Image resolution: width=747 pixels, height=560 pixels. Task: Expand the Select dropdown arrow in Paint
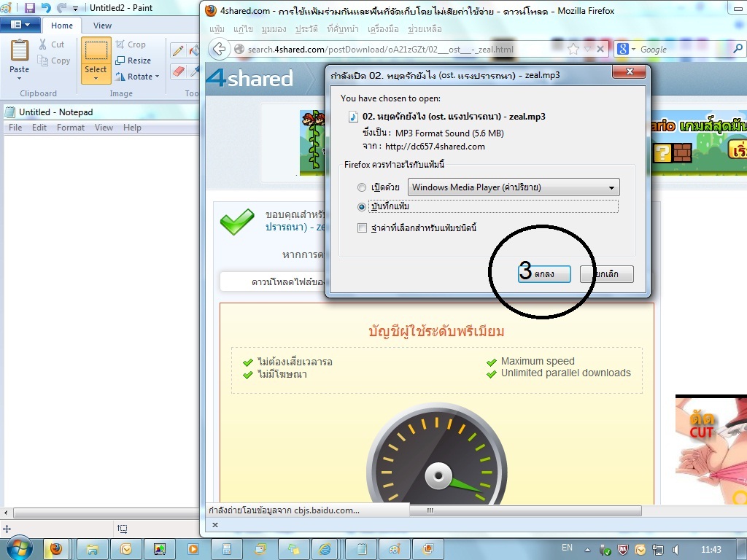[96, 79]
